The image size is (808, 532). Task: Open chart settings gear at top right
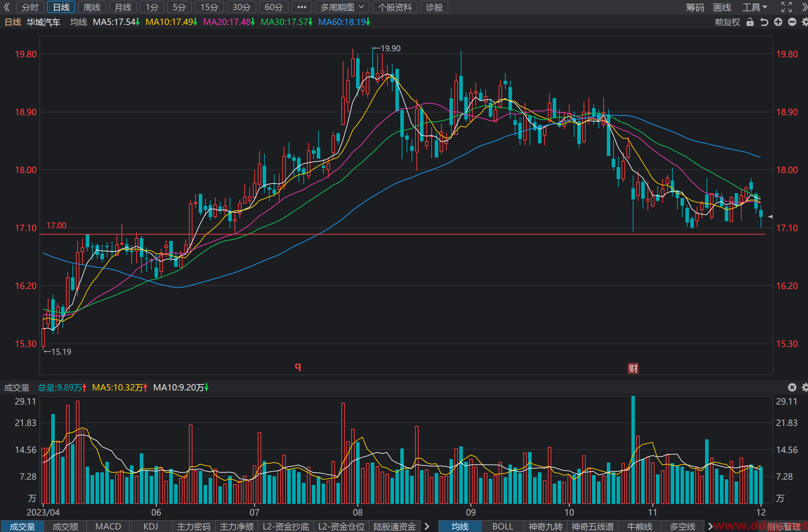[x=805, y=22]
